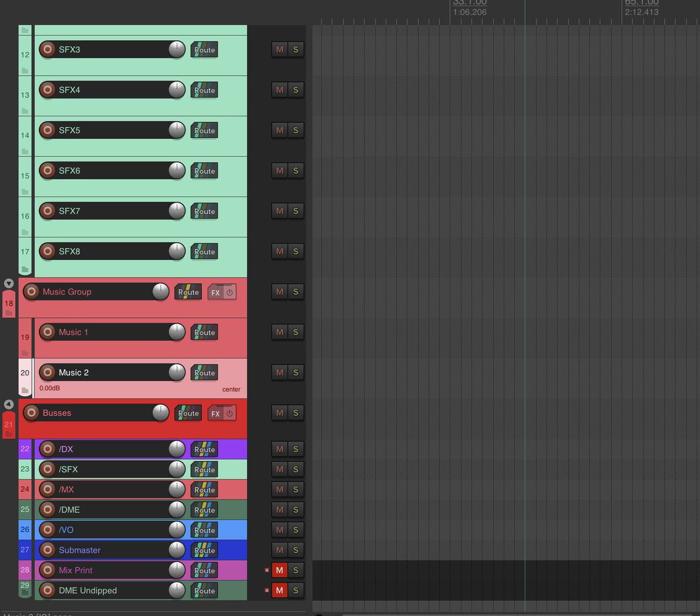The height and width of the screenshot is (616, 700).
Task: Toggle folder icon on track 18
Action: [8, 313]
